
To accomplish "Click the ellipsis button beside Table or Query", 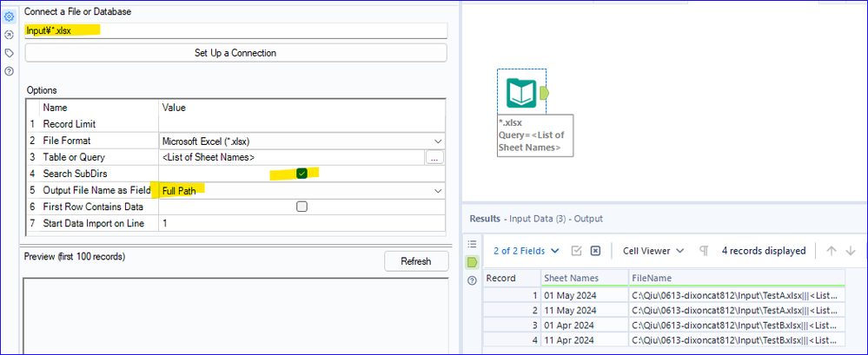I will 434,158.
